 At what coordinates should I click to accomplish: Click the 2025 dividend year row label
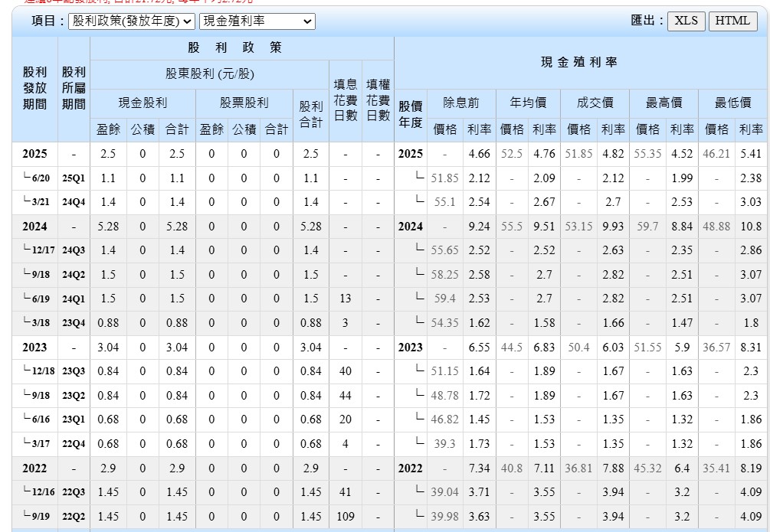[35, 154]
